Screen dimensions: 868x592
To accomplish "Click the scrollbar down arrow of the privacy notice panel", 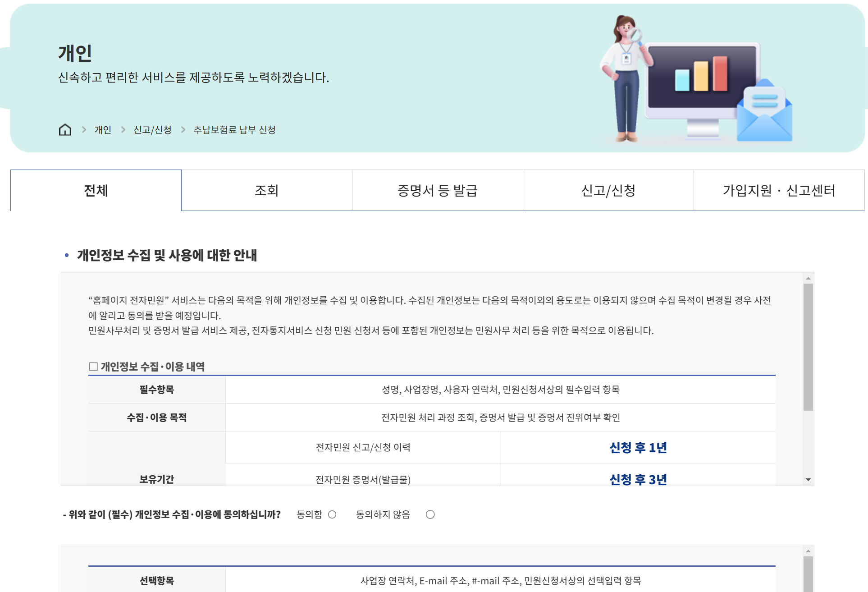I will [809, 479].
